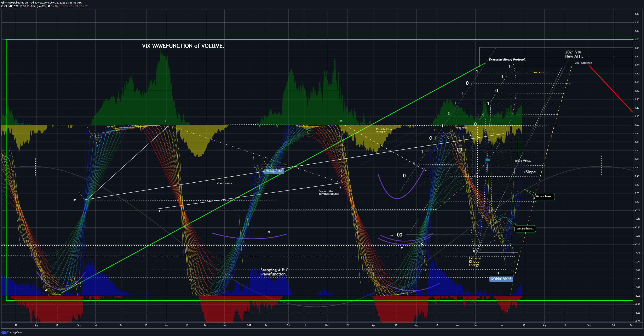Click the +Slope annotation
The width and height of the screenshot is (644, 336).
pos(530,172)
